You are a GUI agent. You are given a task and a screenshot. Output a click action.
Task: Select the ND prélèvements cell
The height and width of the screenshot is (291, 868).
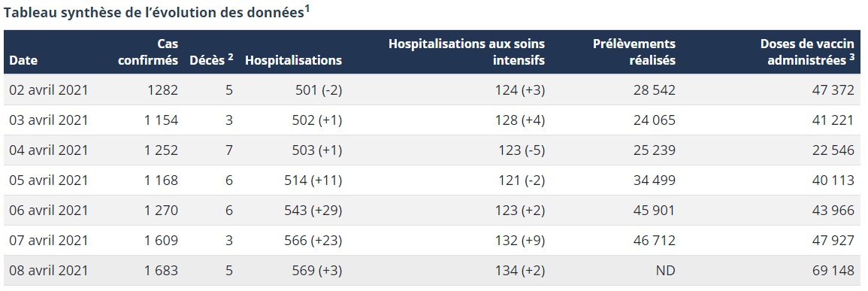tap(666, 271)
